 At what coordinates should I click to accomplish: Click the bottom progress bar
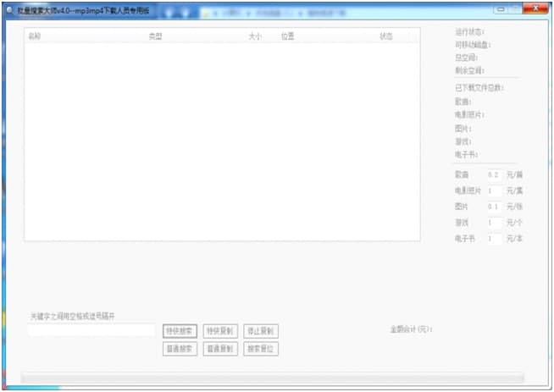pos(272,377)
